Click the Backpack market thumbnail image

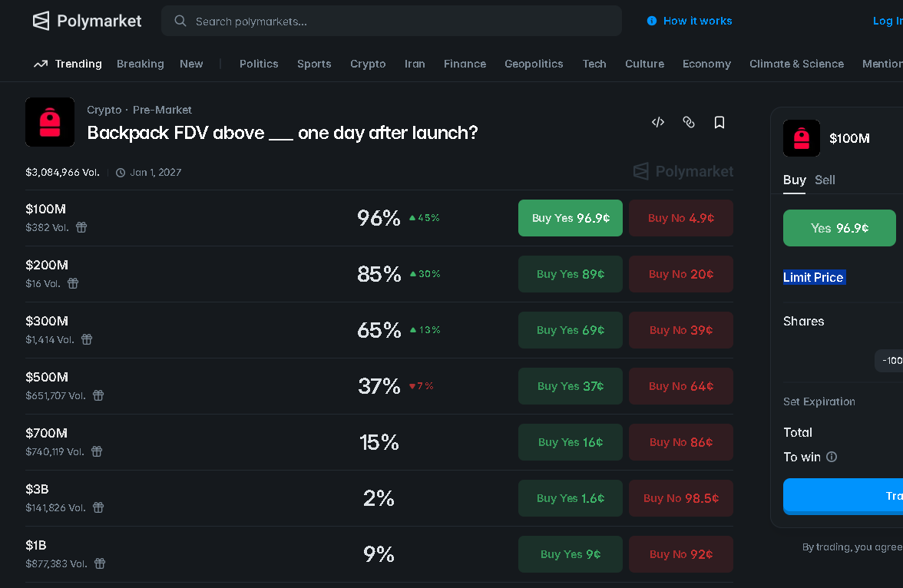(50, 122)
